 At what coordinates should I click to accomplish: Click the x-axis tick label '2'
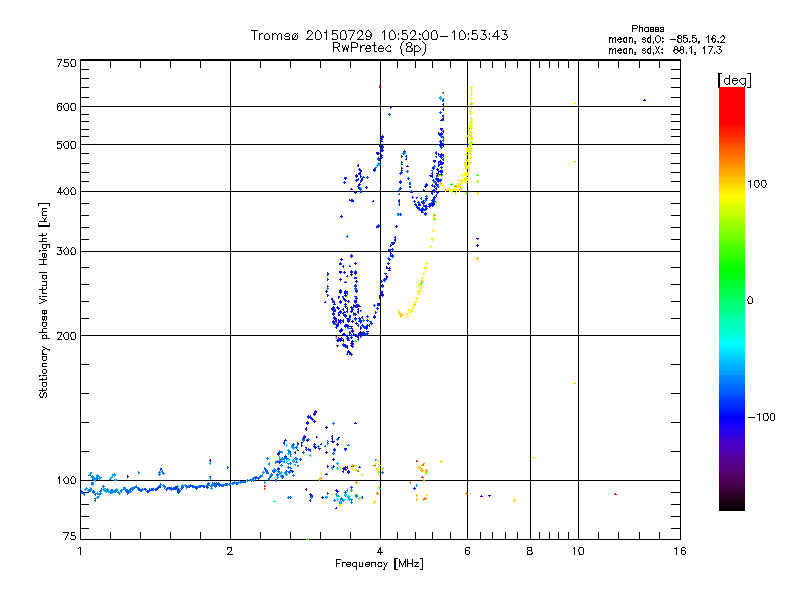click(x=230, y=551)
